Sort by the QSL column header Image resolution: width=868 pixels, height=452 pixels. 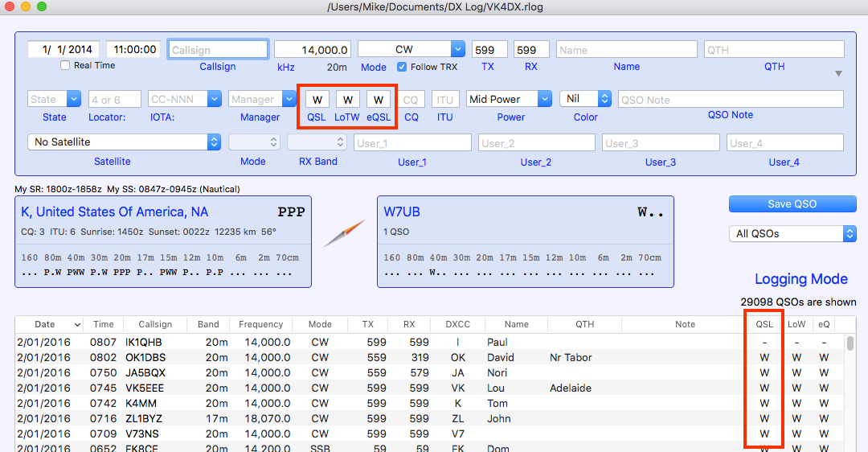pos(764,325)
